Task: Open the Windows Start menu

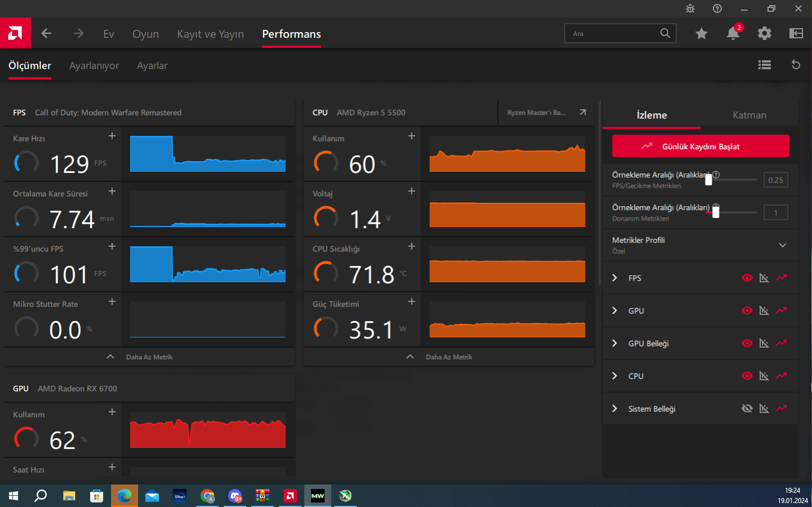Action: pos(14,496)
